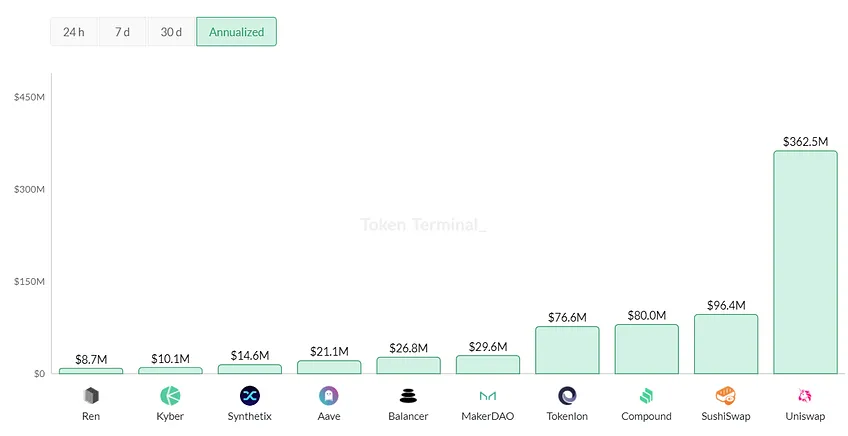Click the MakerDAO logo icon
Viewport: 848px width, 436px height.
point(488,396)
